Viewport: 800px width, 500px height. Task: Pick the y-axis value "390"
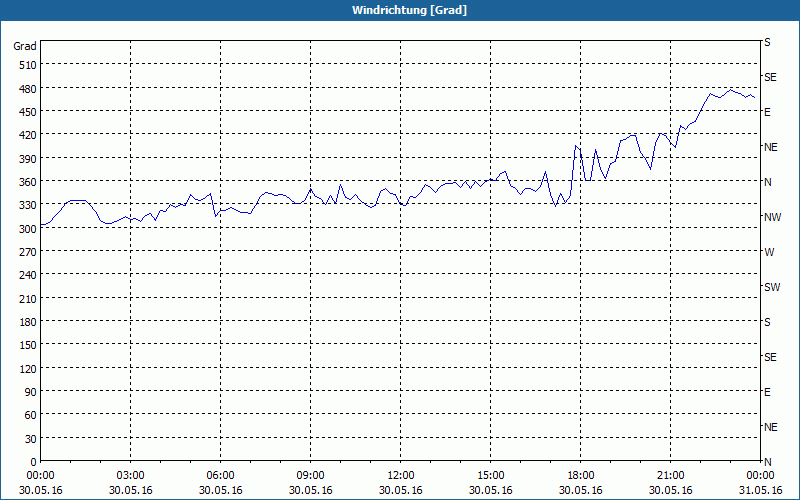tap(28, 159)
